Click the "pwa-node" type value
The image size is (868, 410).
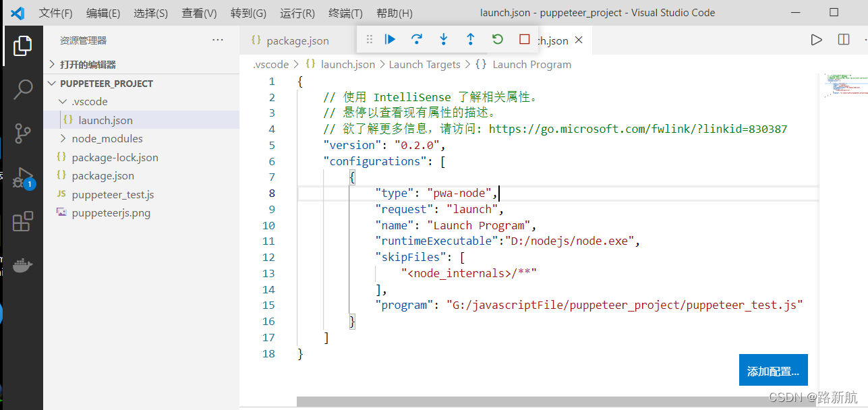458,194
